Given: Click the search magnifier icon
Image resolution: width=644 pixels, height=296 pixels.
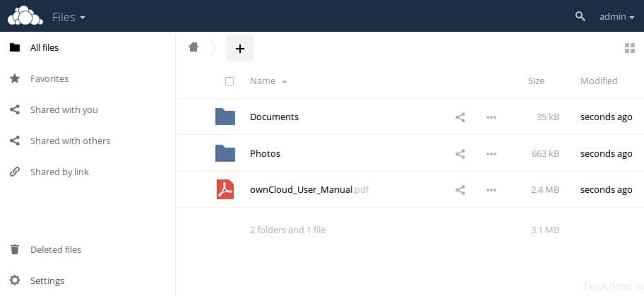Looking at the screenshot, I should (x=580, y=16).
